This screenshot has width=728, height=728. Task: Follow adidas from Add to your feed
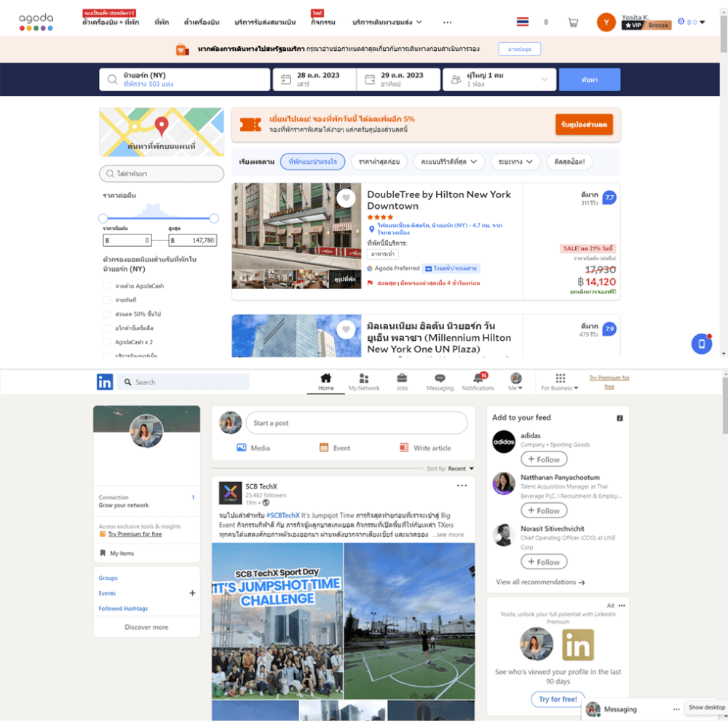point(543,459)
